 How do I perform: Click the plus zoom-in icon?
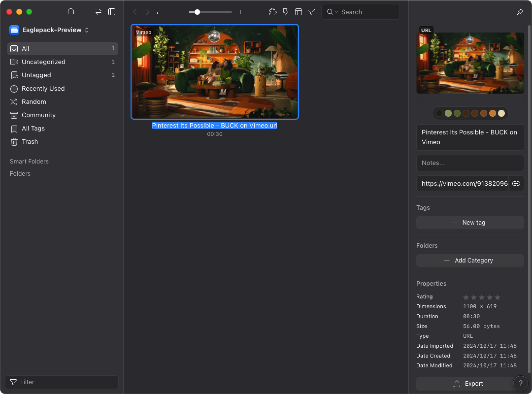(x=241, y=12)
